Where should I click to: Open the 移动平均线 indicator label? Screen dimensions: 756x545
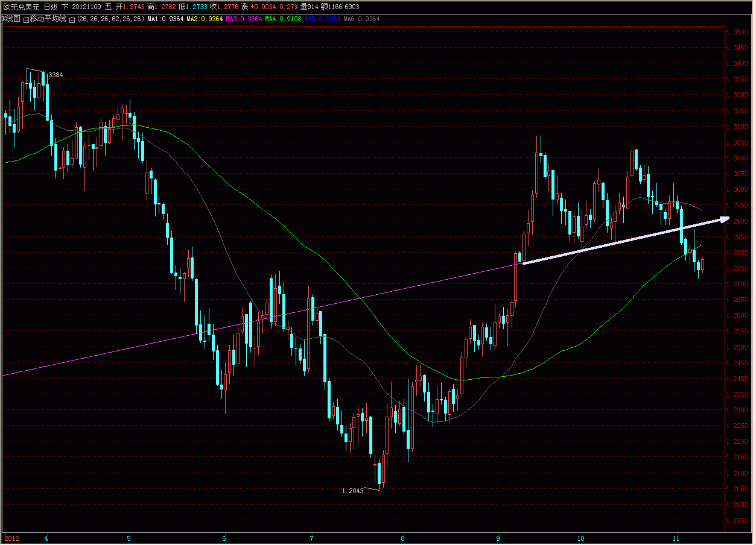(48, 19)
